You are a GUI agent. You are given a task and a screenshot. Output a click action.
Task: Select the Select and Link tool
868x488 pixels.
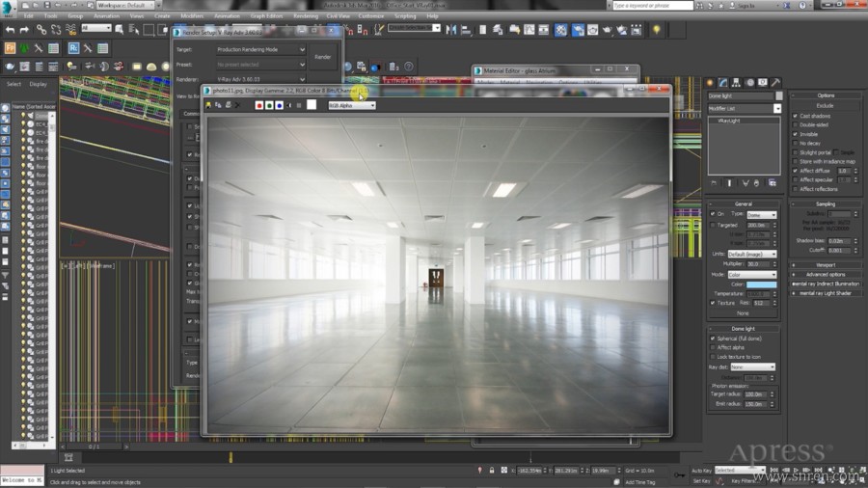click(x=41, y=29)
